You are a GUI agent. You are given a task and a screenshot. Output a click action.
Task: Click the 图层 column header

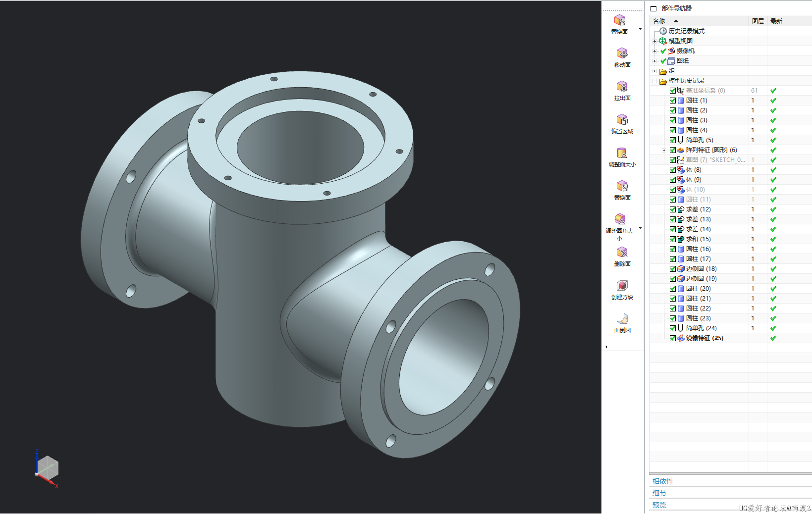point(758,21)
